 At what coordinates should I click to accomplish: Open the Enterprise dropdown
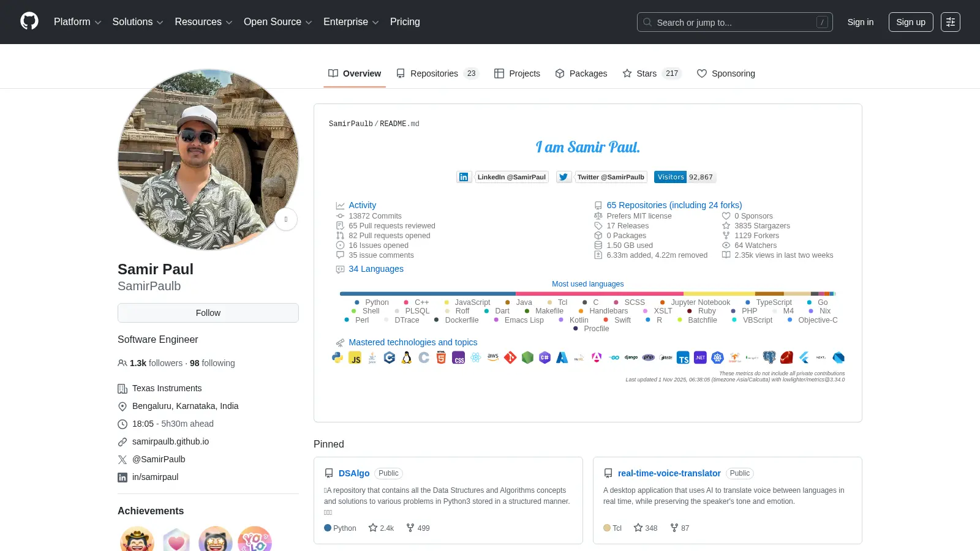351,21
